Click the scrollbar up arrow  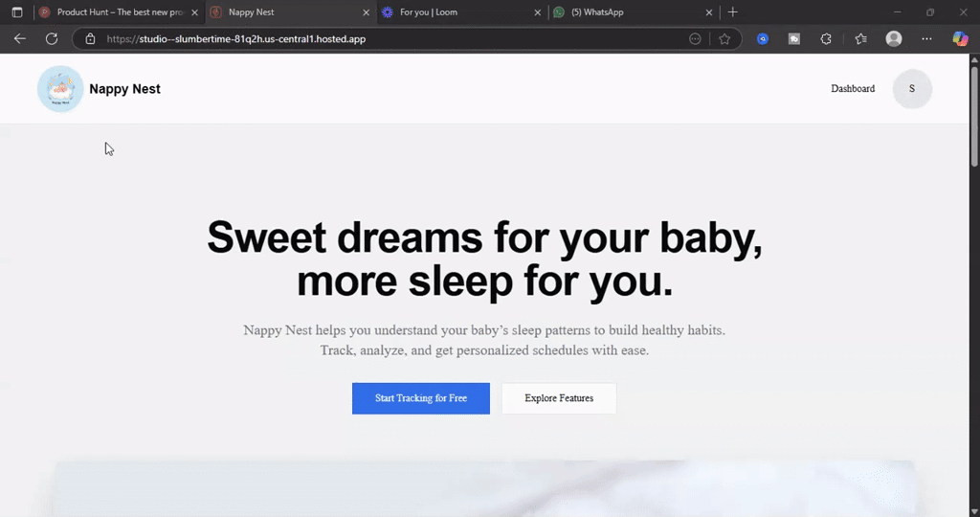(973, 59)
